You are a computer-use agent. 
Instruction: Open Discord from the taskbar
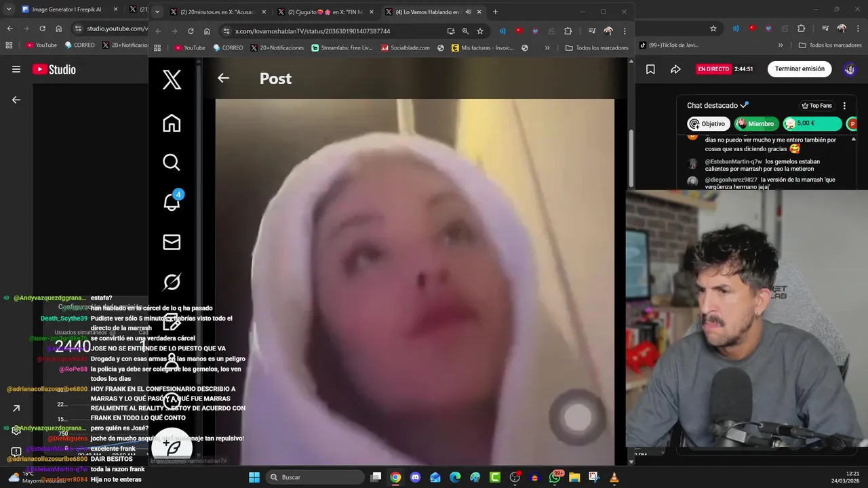click(x=416, y=477)
